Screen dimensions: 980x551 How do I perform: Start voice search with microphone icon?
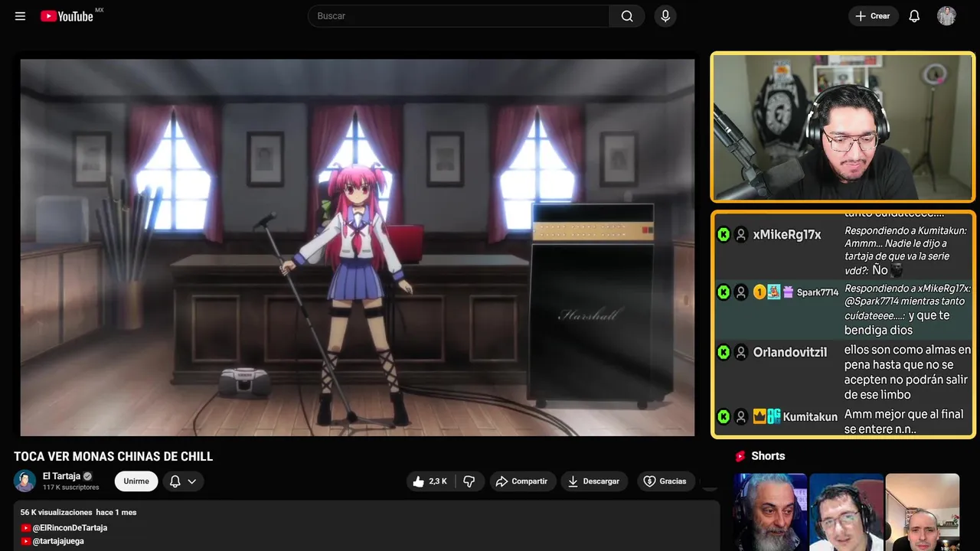click(x=665, y=16)
